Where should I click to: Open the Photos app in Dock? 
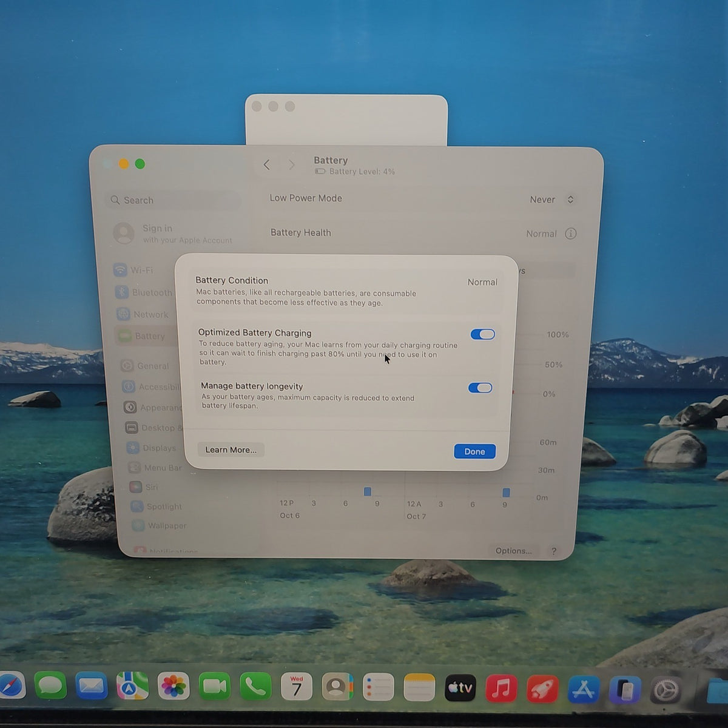click(x=174, y=687)
